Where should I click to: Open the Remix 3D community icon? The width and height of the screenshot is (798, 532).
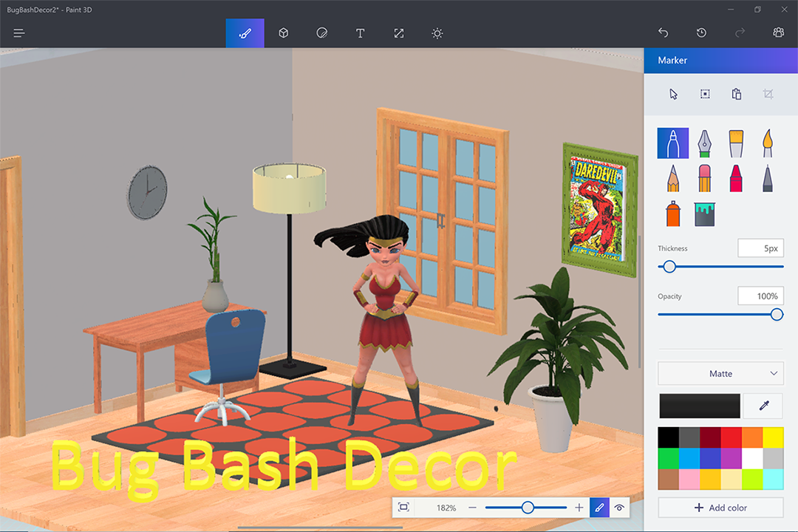(x=778, y=33)
